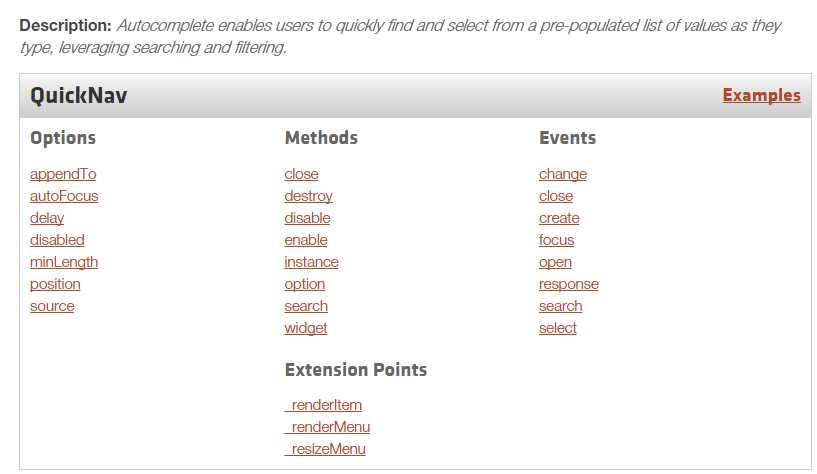Go to the change event
The image size is (817, 474).
coord(563,174)
